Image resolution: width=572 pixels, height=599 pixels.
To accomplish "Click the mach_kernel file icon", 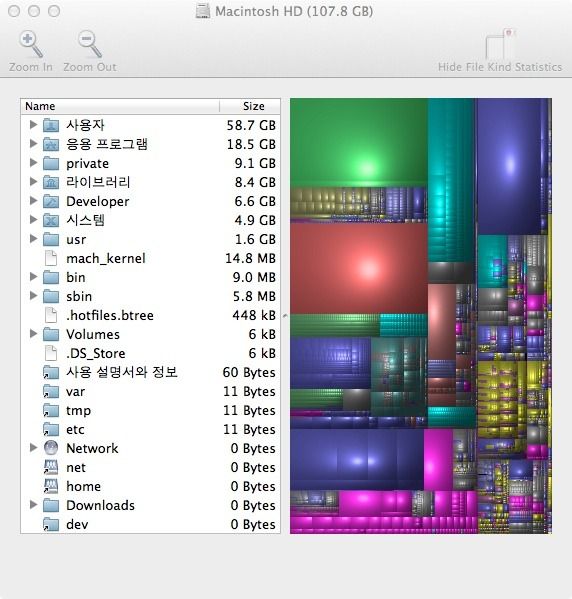I will tap(51, 258).
